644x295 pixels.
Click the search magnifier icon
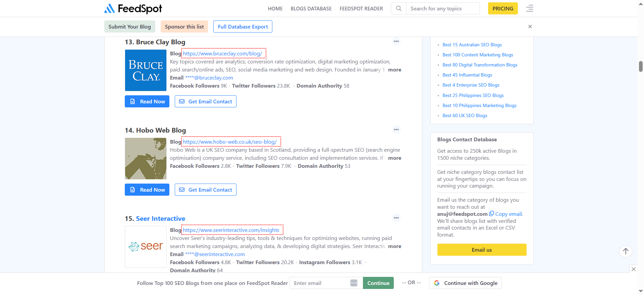tap(398, 8)
